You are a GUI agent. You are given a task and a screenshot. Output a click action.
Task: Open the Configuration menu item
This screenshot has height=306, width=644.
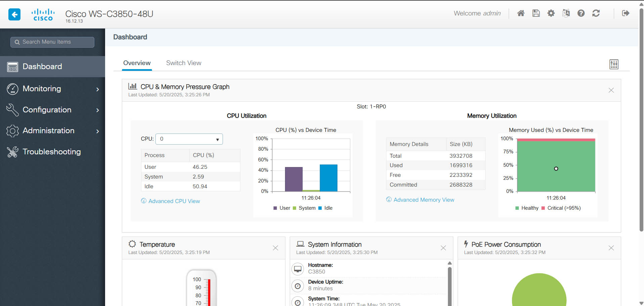click(x=52, y=110)
